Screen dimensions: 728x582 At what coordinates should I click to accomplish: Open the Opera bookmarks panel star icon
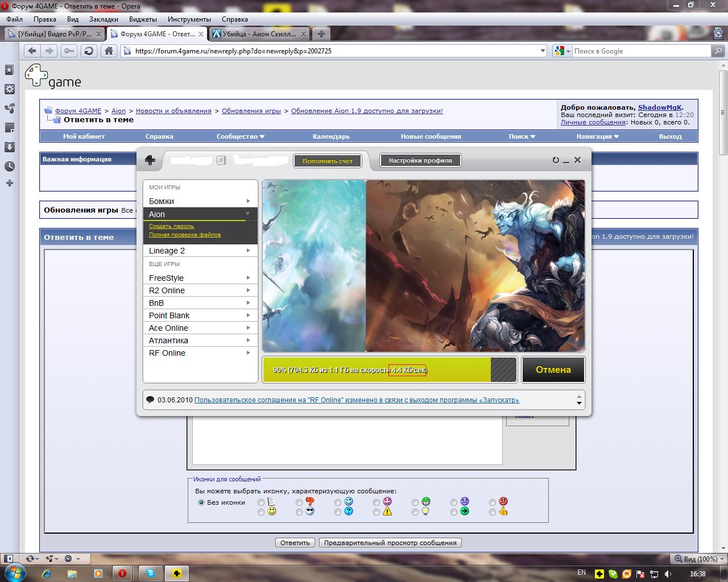pos(9,70)
